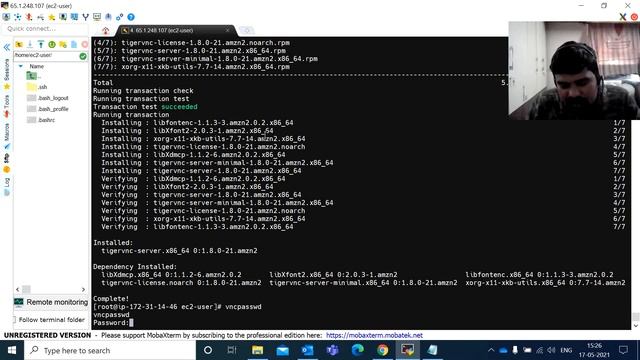This screenshot has width=640, height=360.
Task: Select the .ssh folder
Action: [x=37, y=87]
